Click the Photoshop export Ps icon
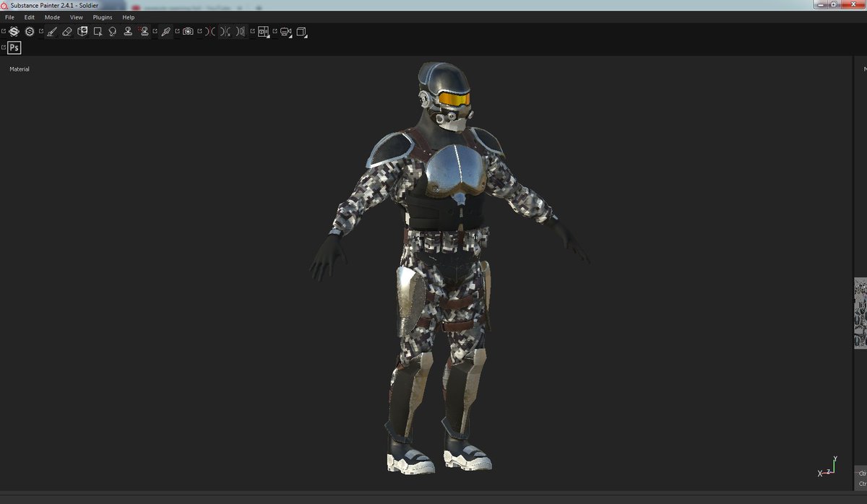Image resolution: width=867 pixels, height=504 pixels. coord(14,48)
